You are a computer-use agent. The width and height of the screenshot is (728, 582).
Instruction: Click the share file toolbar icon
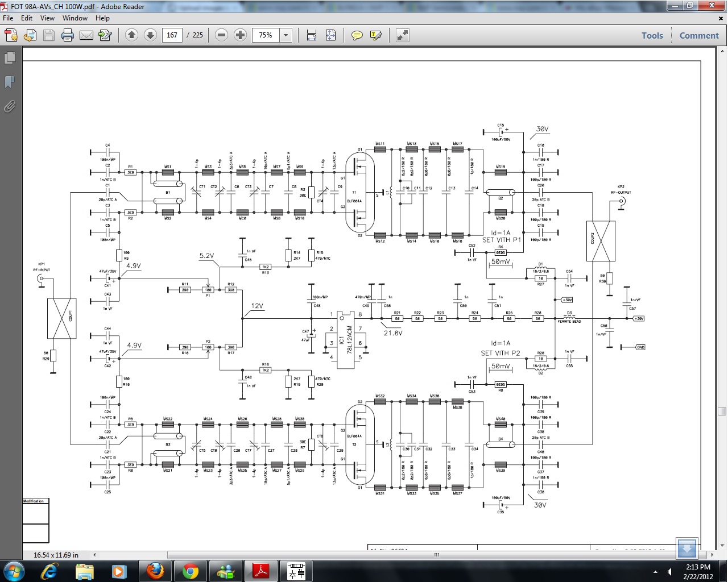(105, 35)
